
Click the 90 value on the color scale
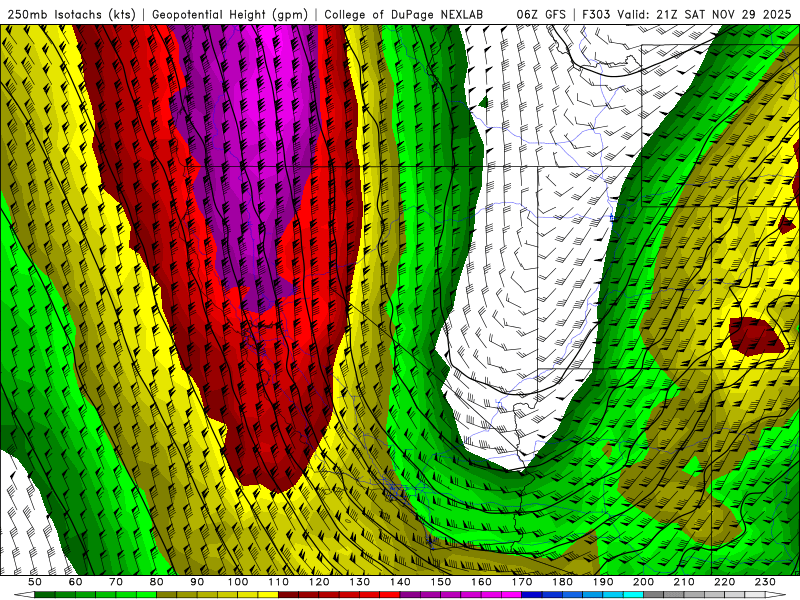[x=197, y=582]
